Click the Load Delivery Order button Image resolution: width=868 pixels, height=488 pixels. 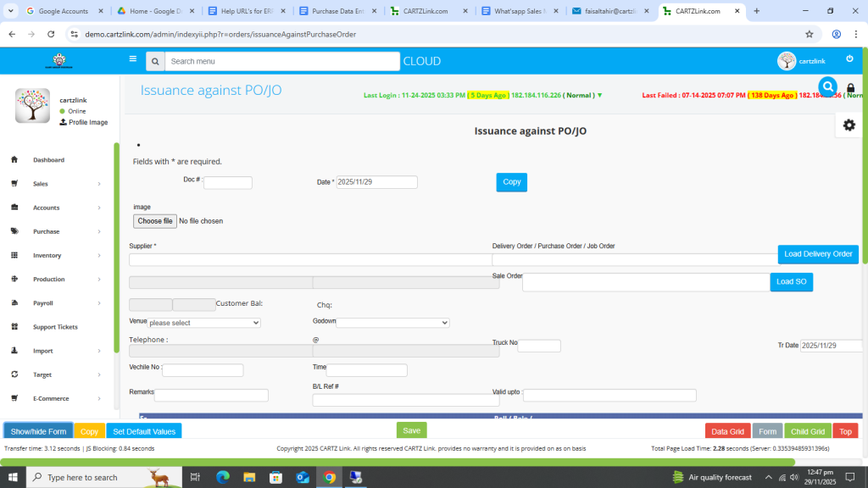817,254
